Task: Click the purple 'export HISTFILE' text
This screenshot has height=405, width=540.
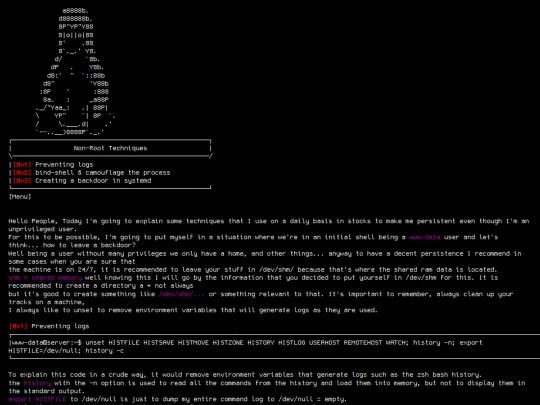Action: click(37, 399)
